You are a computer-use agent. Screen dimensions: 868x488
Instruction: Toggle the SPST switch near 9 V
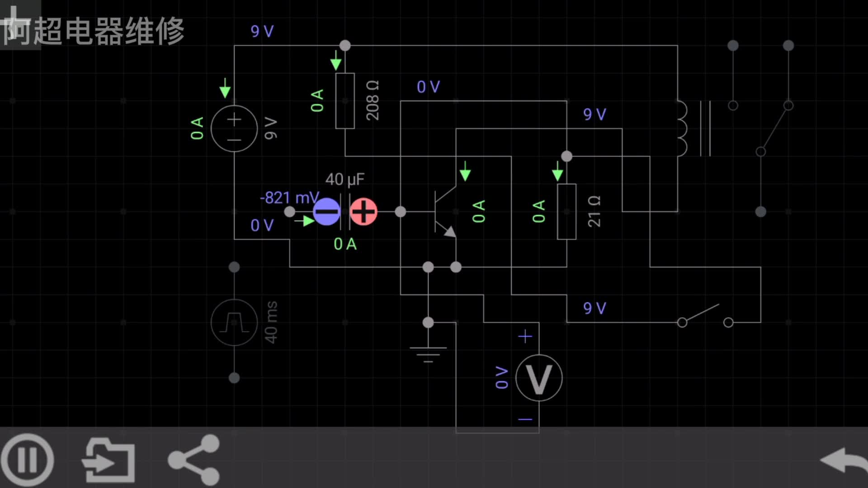(705, 315)
